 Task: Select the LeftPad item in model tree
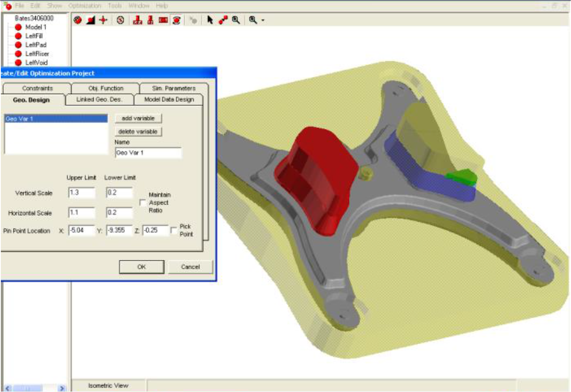tap(35, 45)
